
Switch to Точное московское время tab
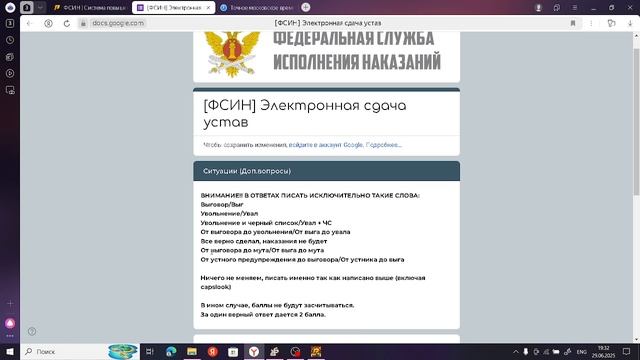(x=257, y=7)
